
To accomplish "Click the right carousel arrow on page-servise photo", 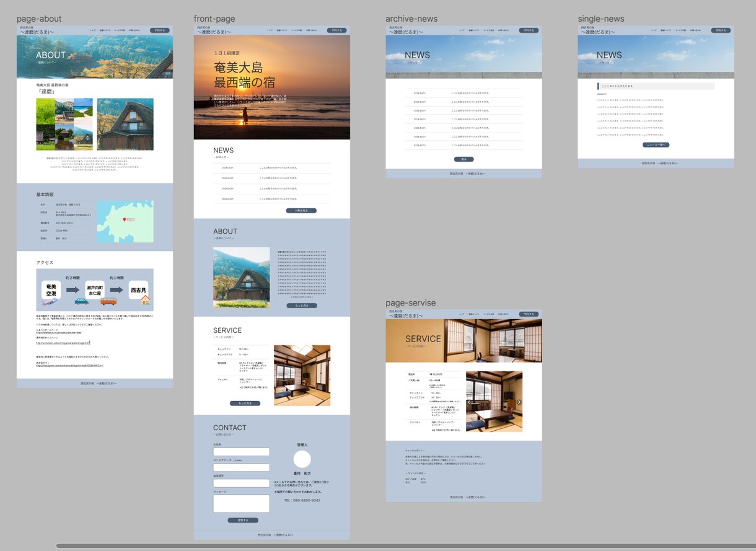I will (519, 402).
